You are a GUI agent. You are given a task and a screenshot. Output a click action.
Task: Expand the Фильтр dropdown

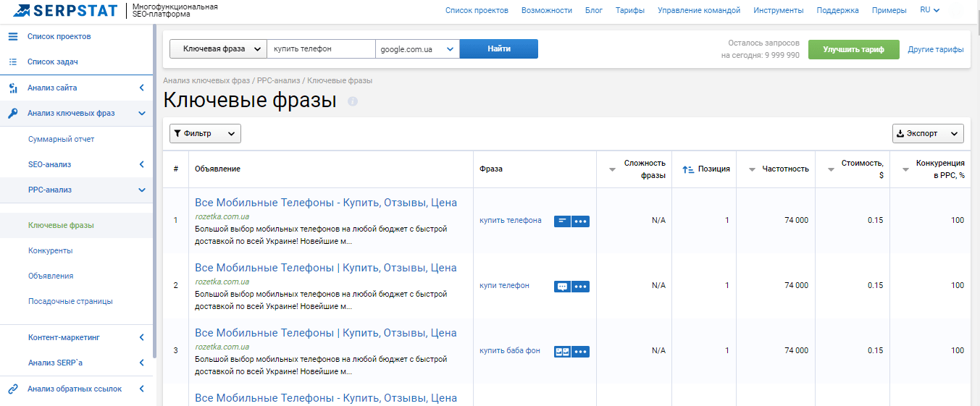pos(205,133)
